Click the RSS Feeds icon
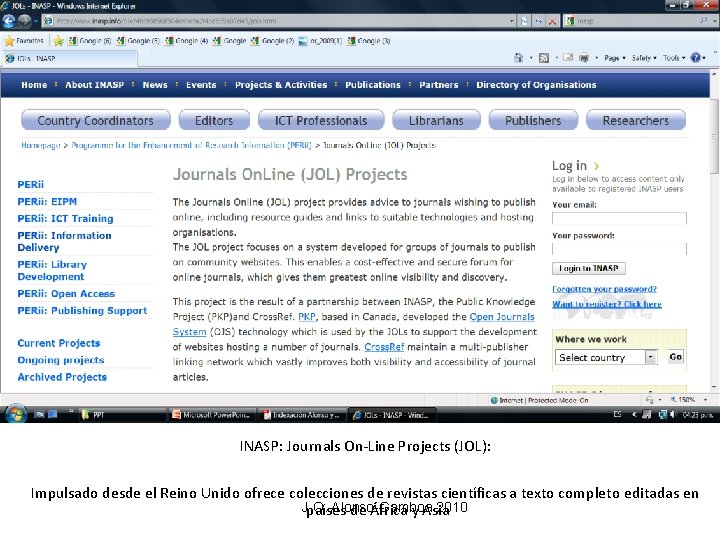The image size is (720, 540). tap(544, 58)
